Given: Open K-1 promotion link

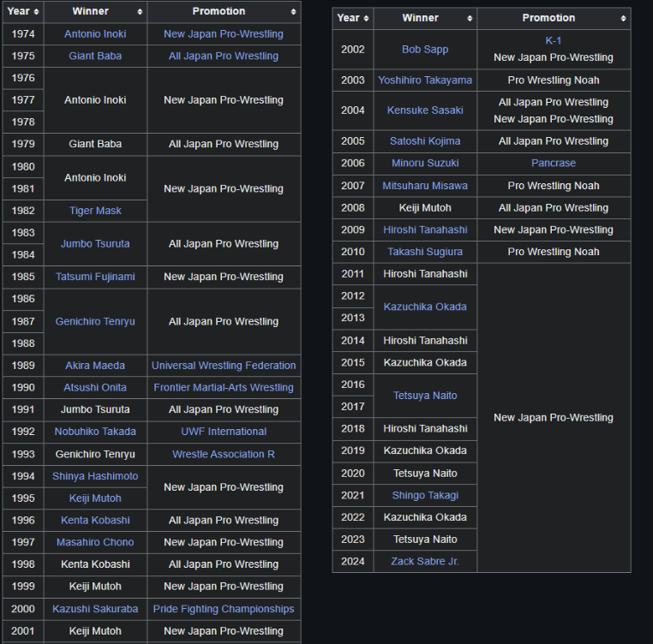Looking at the screenshot, I should tap(553, 41).
